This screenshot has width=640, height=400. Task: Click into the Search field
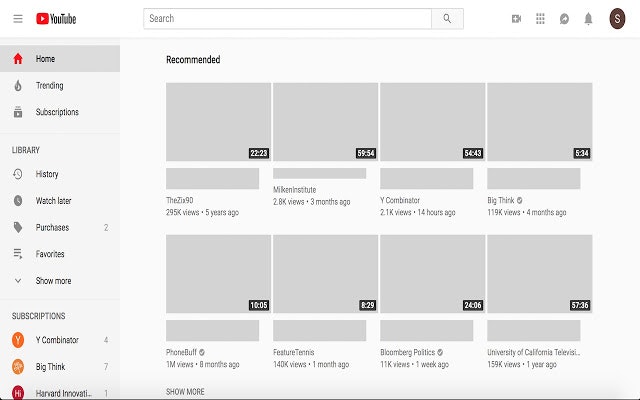pos(287,19)
